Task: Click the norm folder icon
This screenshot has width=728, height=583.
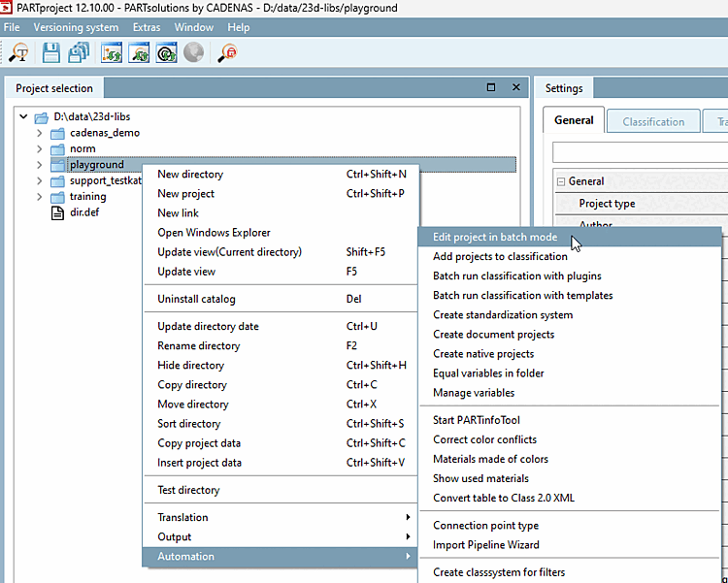Action: 57,149
